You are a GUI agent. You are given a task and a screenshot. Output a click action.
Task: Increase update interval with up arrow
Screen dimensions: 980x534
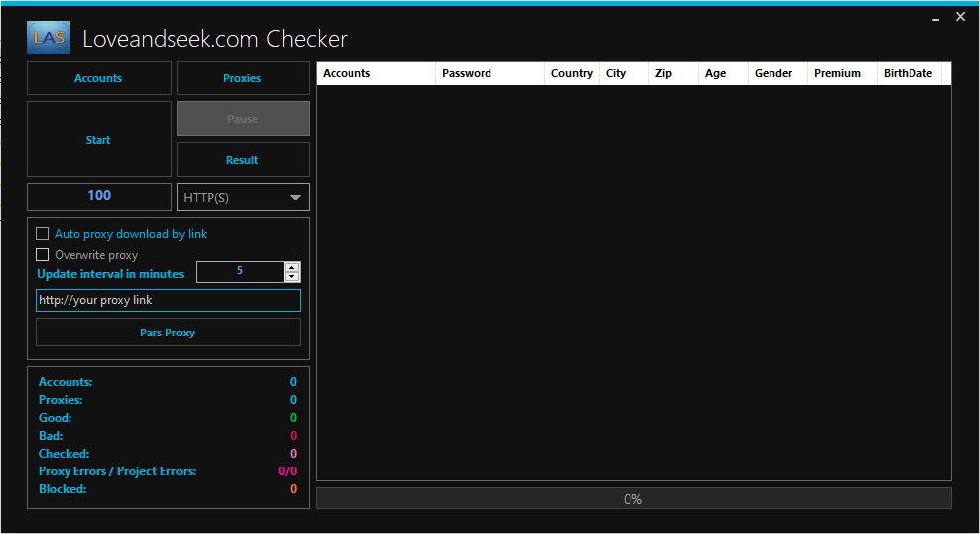291,267
